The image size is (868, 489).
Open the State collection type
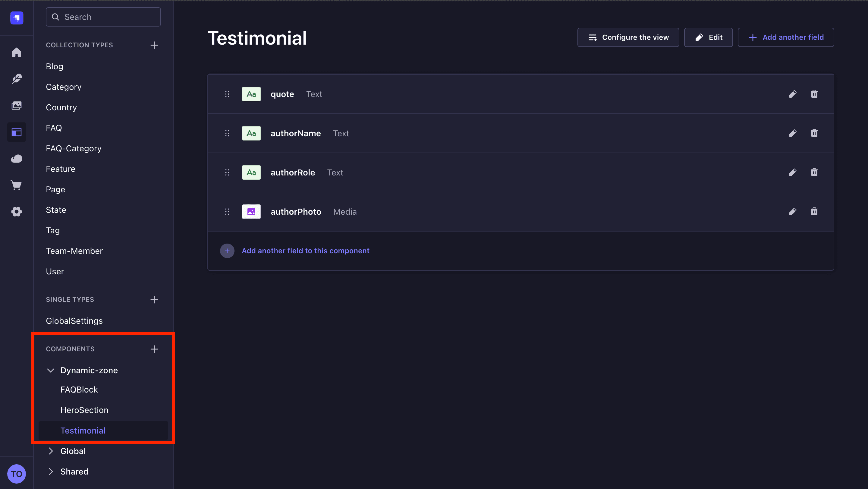pos(56,210)
